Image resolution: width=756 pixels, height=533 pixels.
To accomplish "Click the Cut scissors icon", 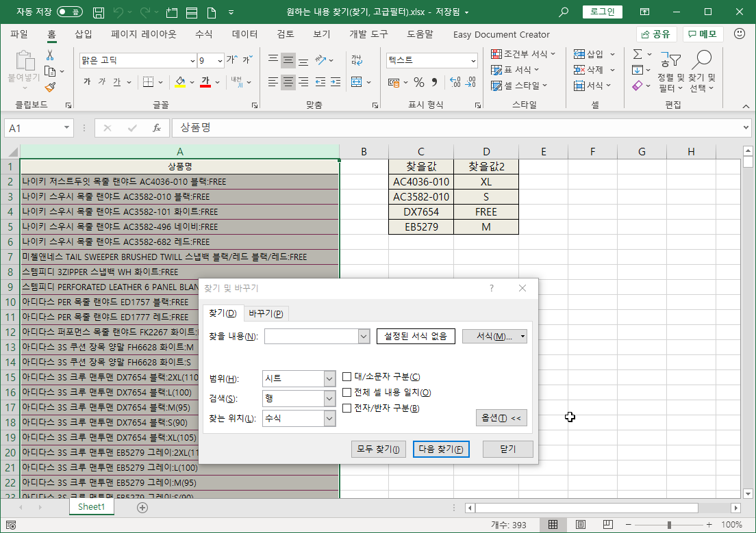I will click(50, 55).
